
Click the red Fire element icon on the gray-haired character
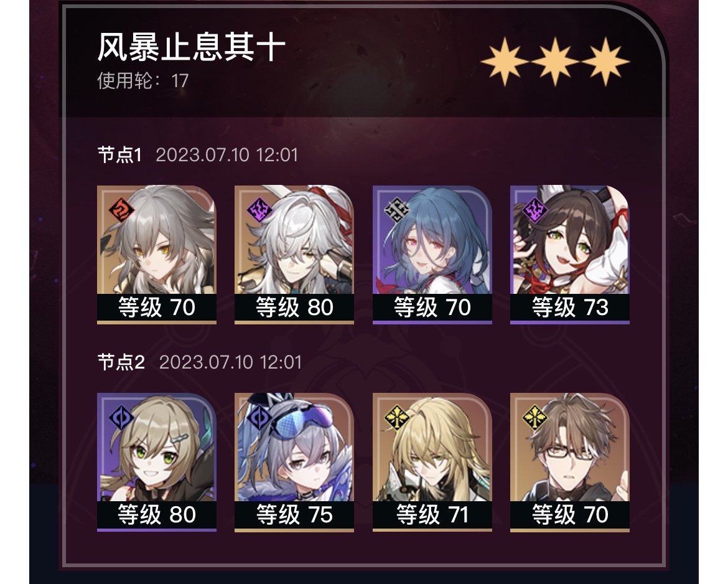click(x=121, y=210)
